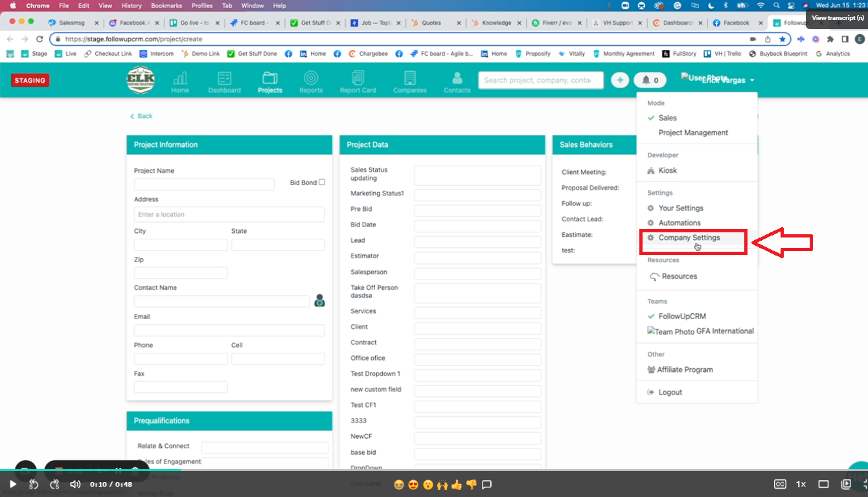React with the laughing emoji
Screen dimensions: 868x497
(398, 484)
